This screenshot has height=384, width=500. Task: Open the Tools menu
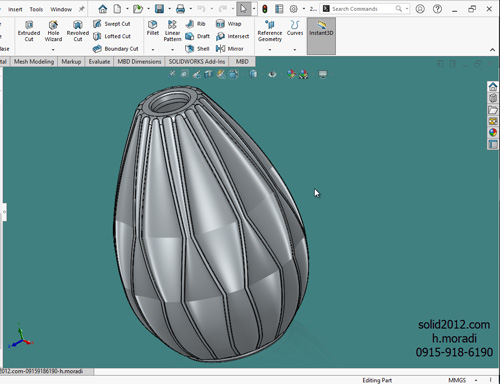[x=36, y=9]
